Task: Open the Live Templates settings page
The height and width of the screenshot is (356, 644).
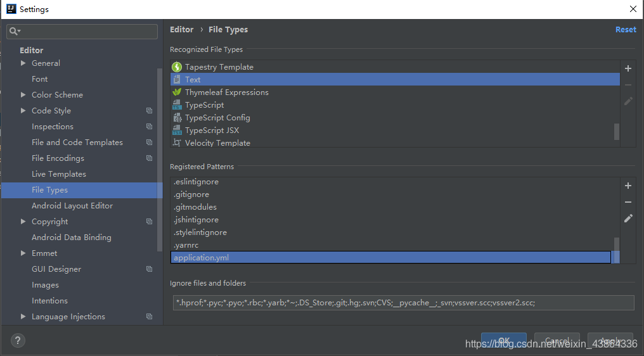Action: [x=59, y=174]
